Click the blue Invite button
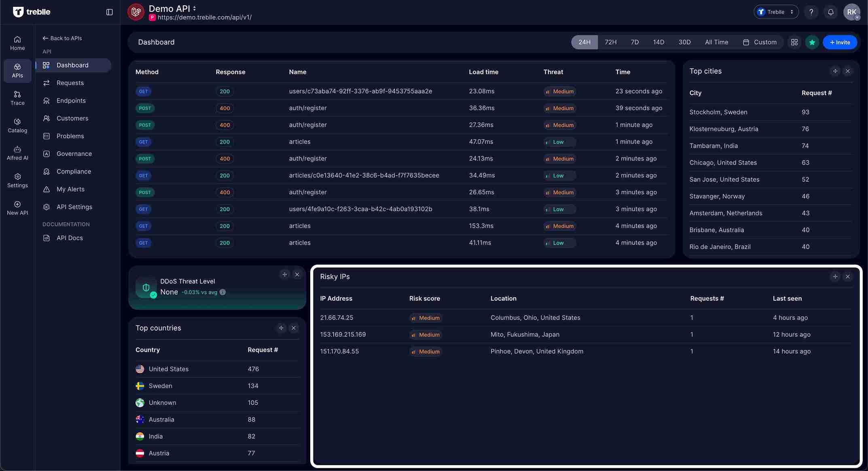The image size is (868, 471). click(840, 42)
